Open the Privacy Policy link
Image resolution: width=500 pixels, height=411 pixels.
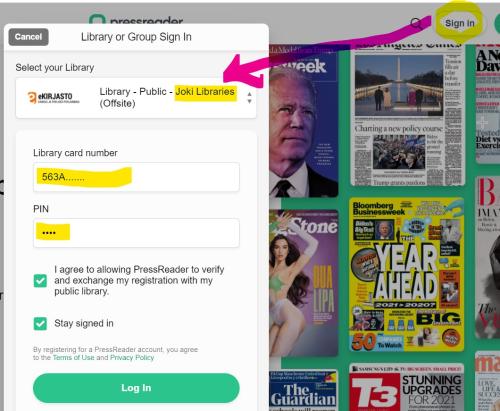point(132,358)
